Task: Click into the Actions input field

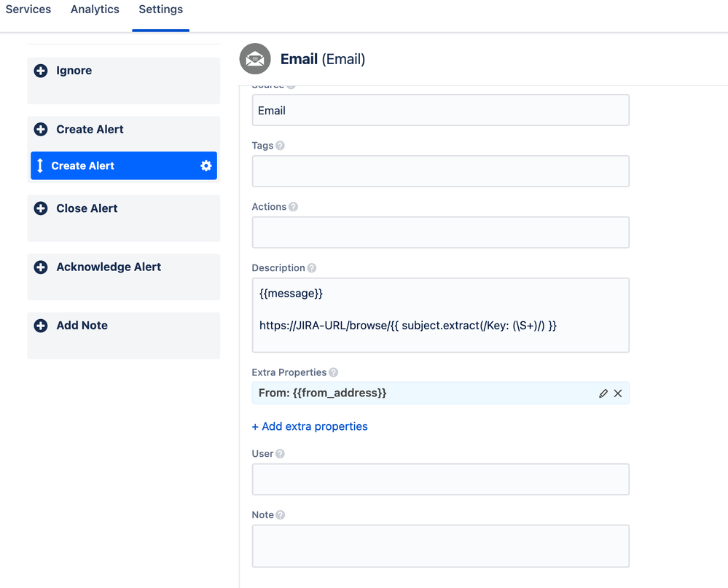Action: [x=441, y=232]
